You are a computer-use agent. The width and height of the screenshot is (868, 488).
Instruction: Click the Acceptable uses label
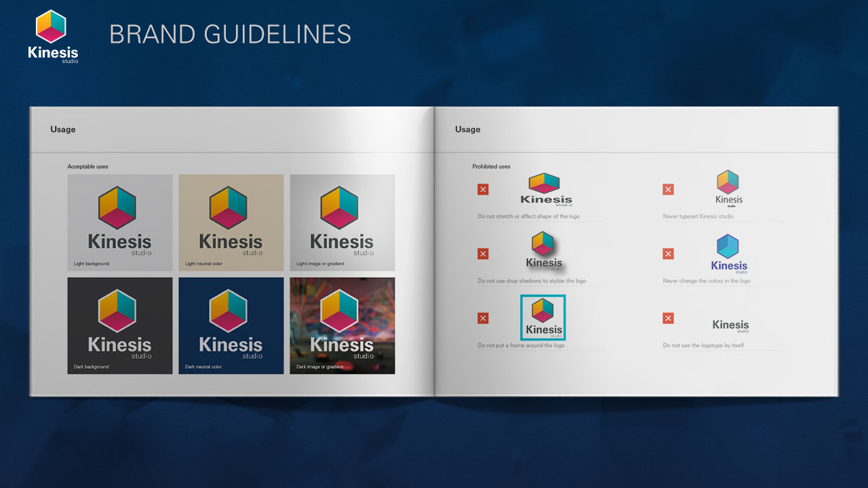(x=87, y=166)
